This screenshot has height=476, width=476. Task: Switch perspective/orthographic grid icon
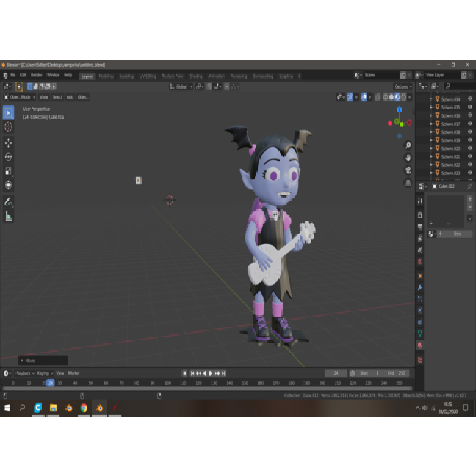coord(408,183)
